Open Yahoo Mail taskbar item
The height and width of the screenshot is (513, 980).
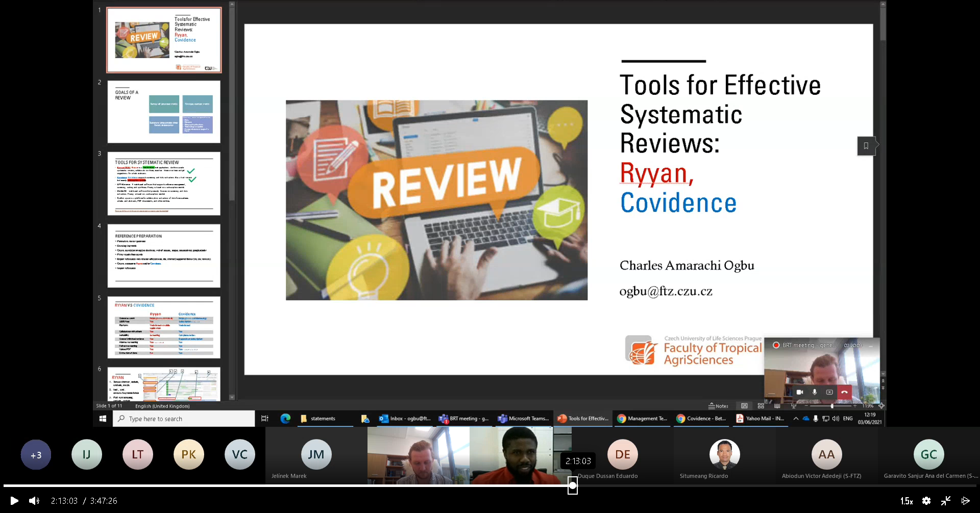tap(761, 419)
